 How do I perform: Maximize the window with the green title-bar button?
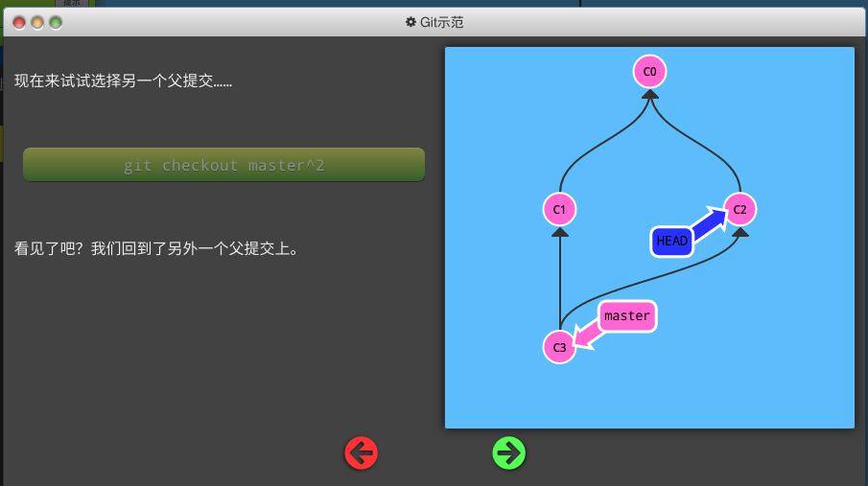(x=56, y=22)
